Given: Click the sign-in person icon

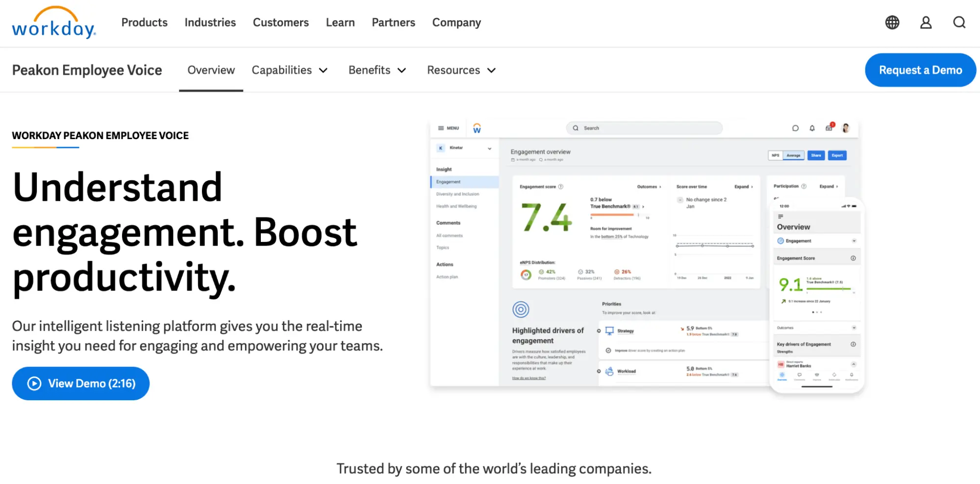Looking at the screenshot, I should pos(925,23).
